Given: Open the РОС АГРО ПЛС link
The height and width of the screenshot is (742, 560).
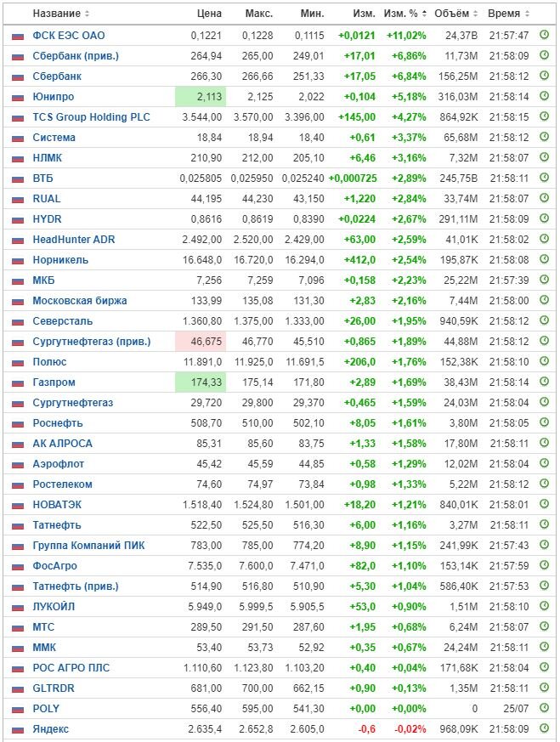Looking at the screenshot, I should [71, 668].
